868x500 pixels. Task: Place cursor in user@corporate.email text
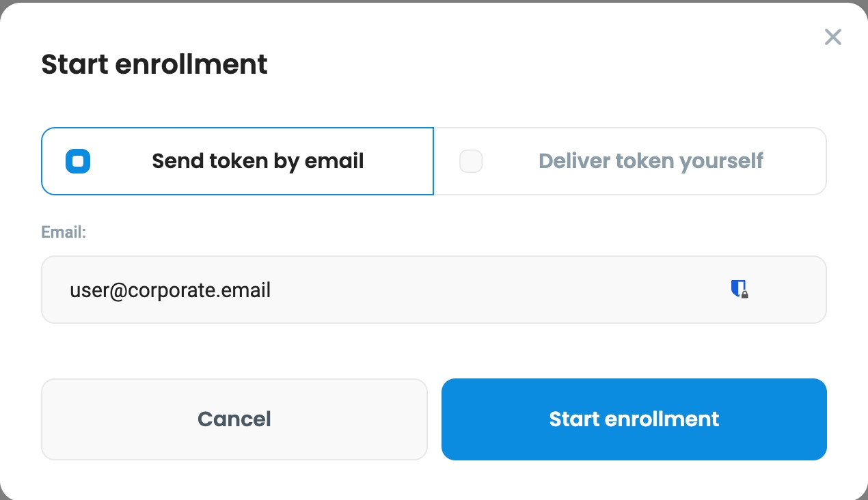[170, 290]
